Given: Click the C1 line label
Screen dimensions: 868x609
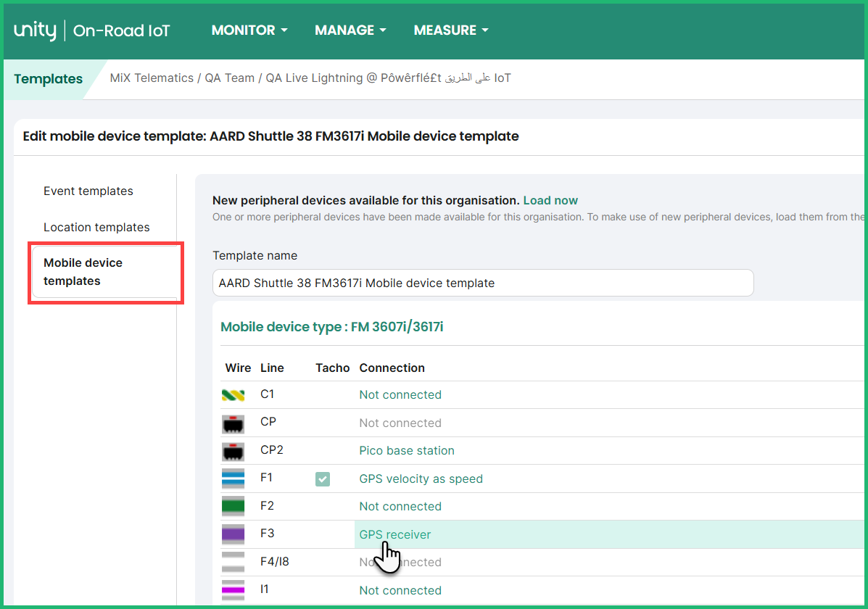Looking at the screenshot, I should 267,394.
